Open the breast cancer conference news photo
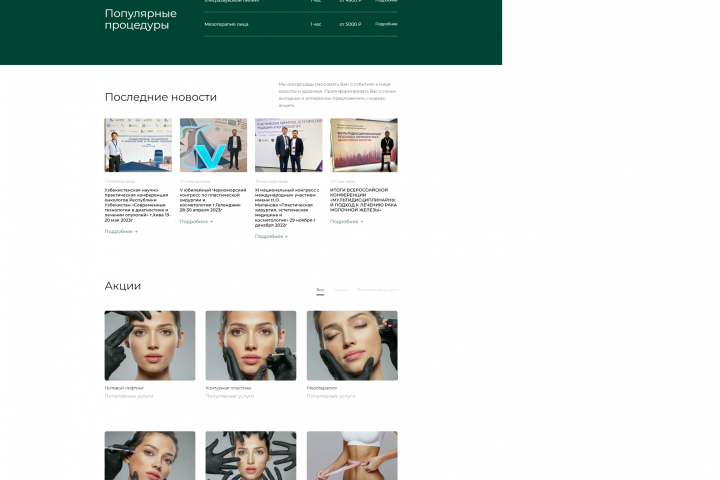The height and width of the screenshot is (480, 720). coord(364,145)
